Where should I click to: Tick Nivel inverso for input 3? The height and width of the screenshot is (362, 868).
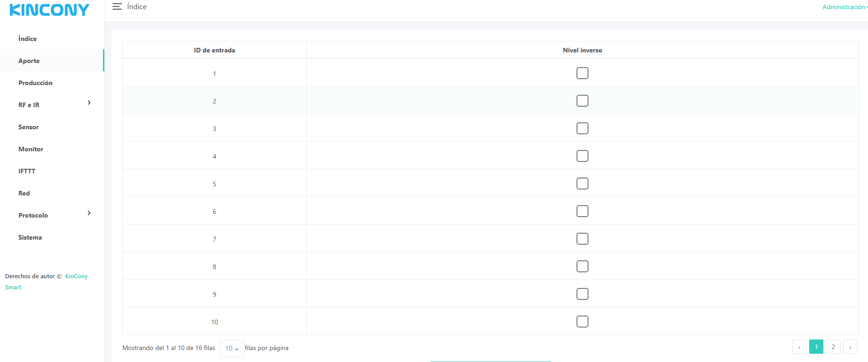pos(582,128)
